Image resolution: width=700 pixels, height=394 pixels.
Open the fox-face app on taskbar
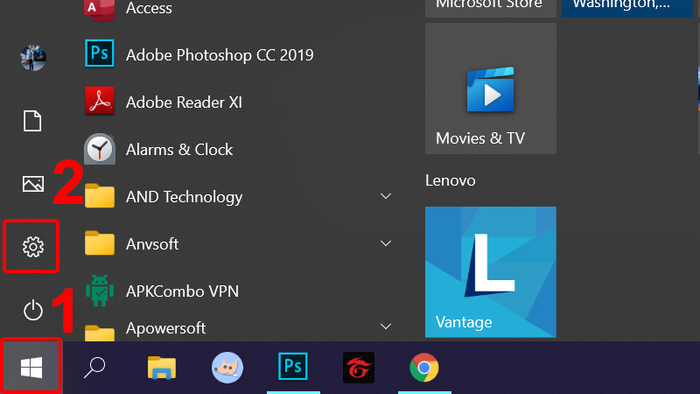coord(227,367)
